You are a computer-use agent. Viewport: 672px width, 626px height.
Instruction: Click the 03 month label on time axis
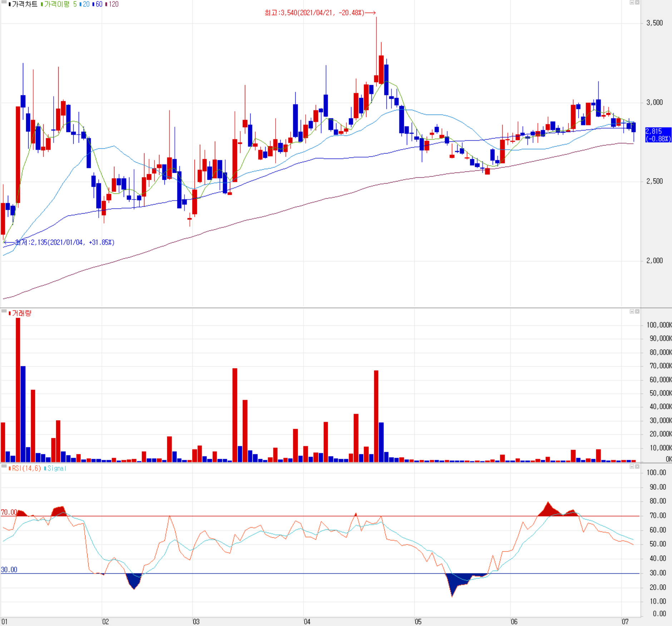click(196, 622)
